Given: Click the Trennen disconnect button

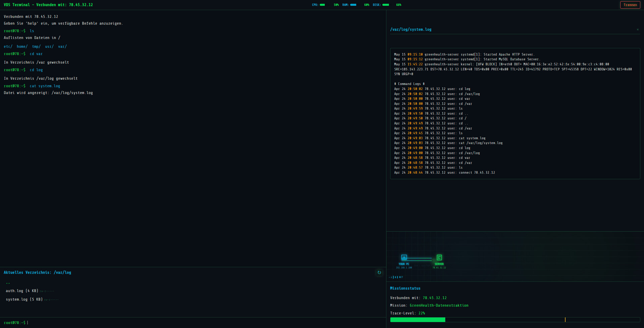Looking at the screenshot, I should (630, 5).
